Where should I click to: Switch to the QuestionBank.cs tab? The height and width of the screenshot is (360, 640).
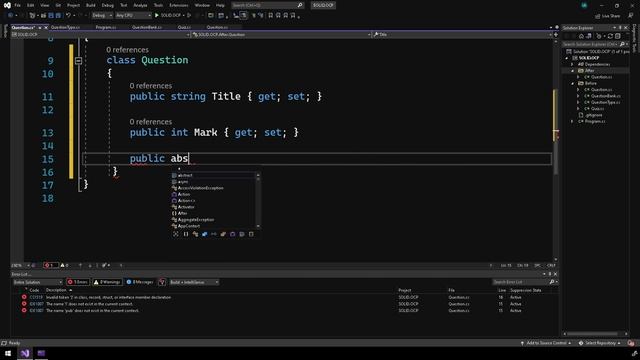pyautogui.click(x=147, y=27)
